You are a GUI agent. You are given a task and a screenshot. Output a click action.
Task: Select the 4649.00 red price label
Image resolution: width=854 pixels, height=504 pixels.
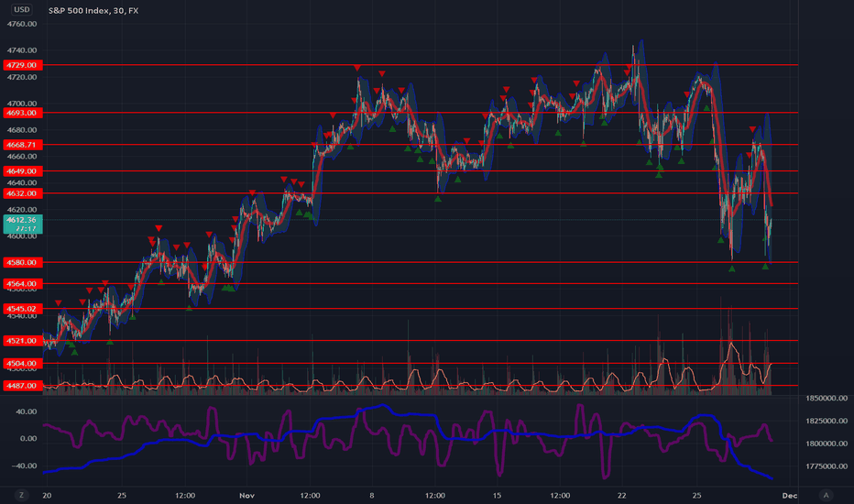[22, 171]
